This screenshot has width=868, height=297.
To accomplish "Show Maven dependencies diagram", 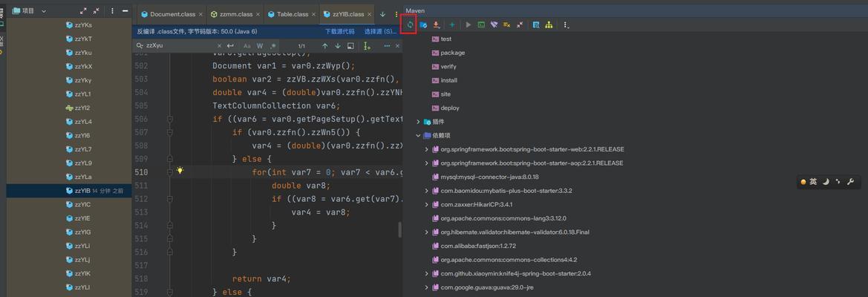I will [549, 25].
